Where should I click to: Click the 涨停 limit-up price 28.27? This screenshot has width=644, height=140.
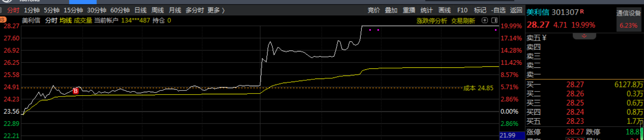pos(575,132)
